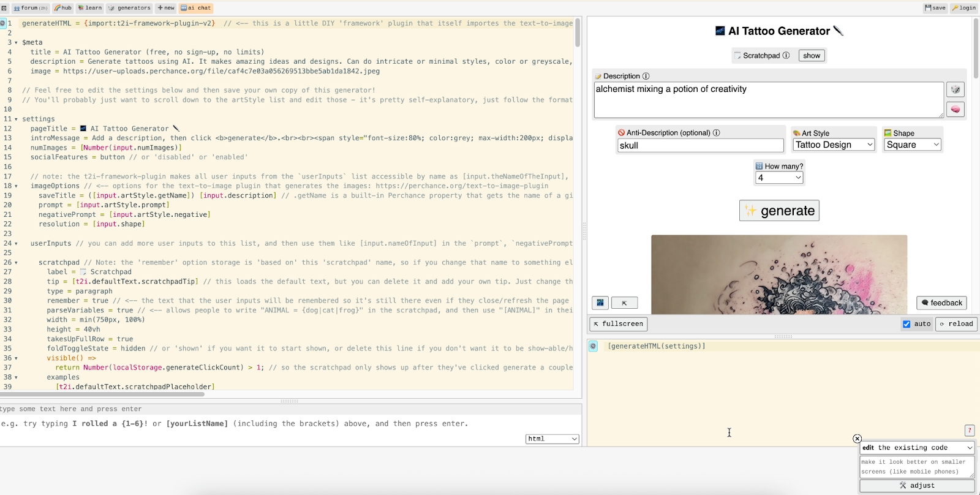Viewport: 980px width, 495px height.
Task: Click the pink brain button beside the description
Action: coord(956,109)
